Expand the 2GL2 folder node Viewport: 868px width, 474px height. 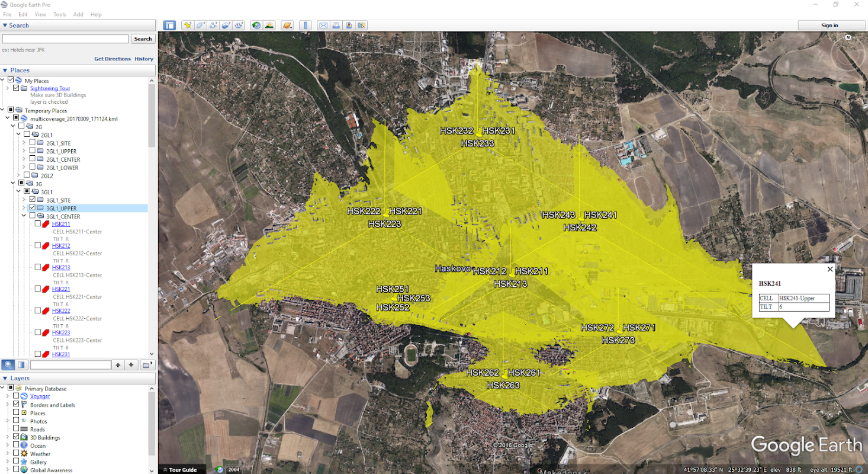20,175
